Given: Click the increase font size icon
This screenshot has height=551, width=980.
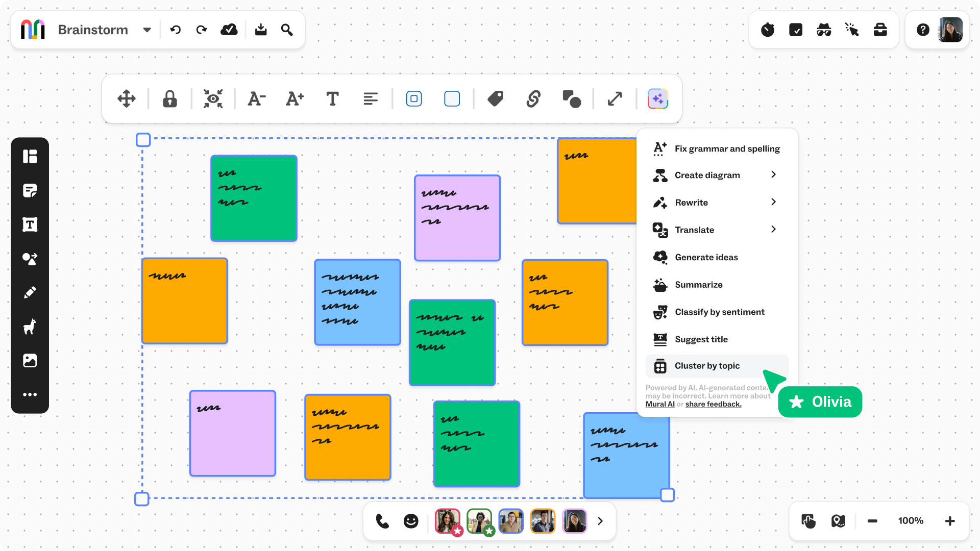Looking at the screenshot, I should (x=295, y=99).
